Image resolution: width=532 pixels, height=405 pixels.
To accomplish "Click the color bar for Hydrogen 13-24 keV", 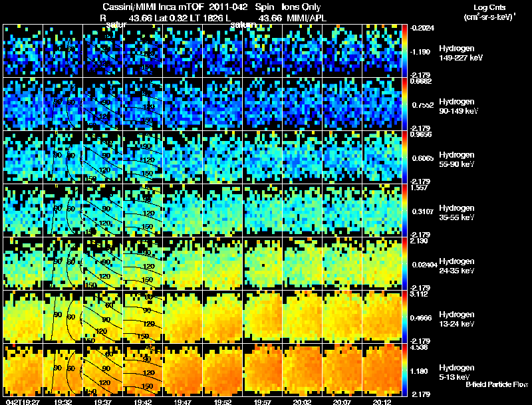I will click(404, 317).
